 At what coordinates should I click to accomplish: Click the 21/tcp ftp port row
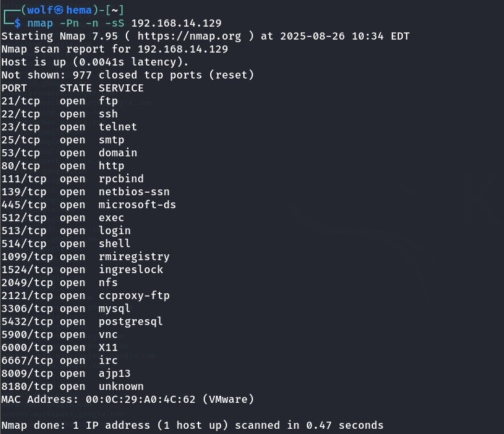click(x=60, y=101)
